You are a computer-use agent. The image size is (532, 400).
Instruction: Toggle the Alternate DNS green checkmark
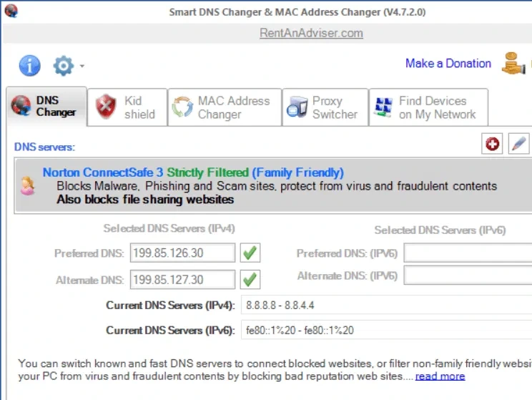click(250, 280)
